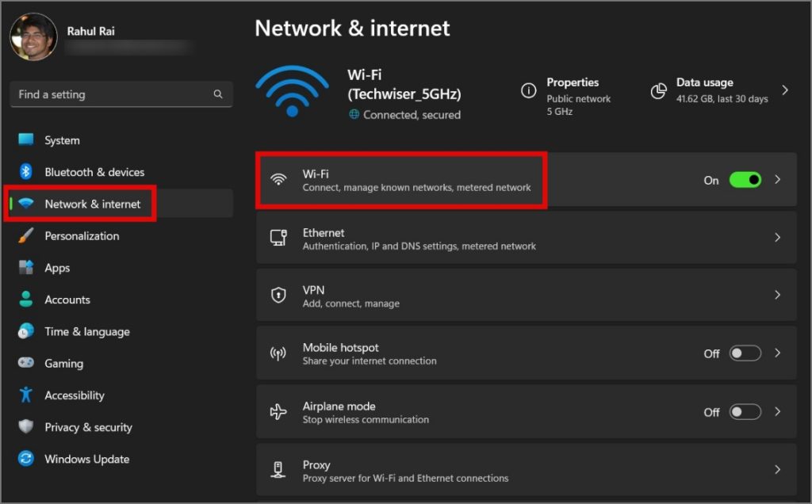This screenshot has height=504, width=812.
Task: Click the Data usage pie chart icon
Action: [x=658, y=90]
